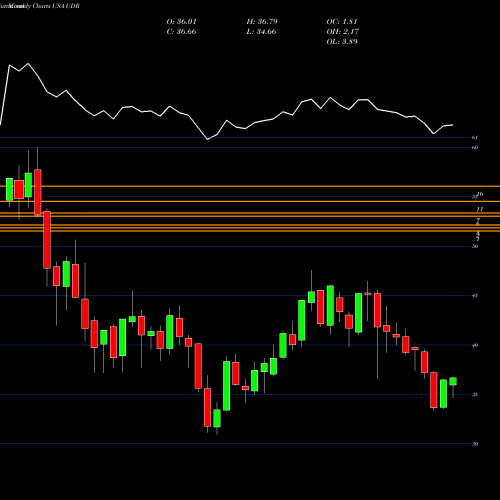Click the high value 'H: 36.79'
This screenshot has width=500, height=500.
point(262,22)
